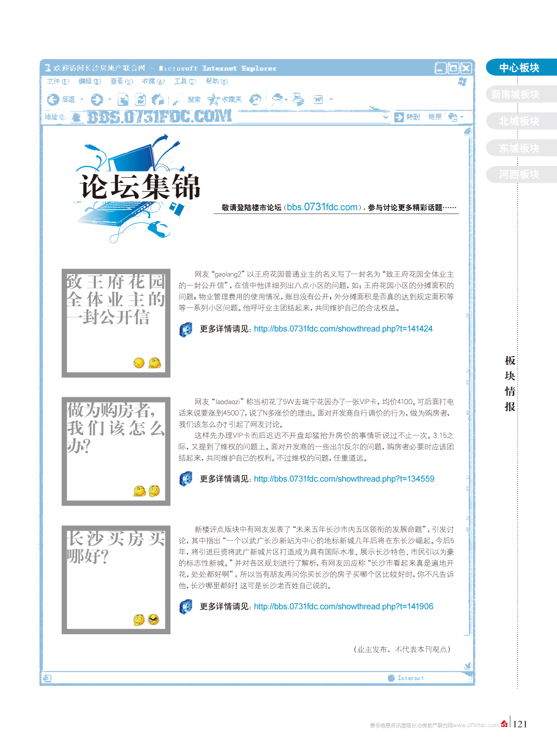Open the 文件(F) menu
Screen dimensions: 557x756
click(x=58, y=81)
